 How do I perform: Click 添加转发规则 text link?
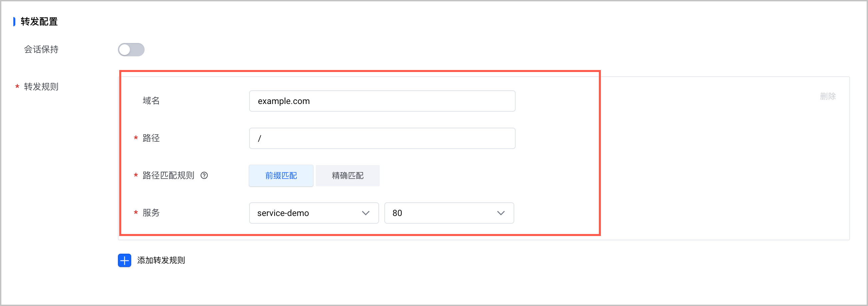(x=161, y=260)
